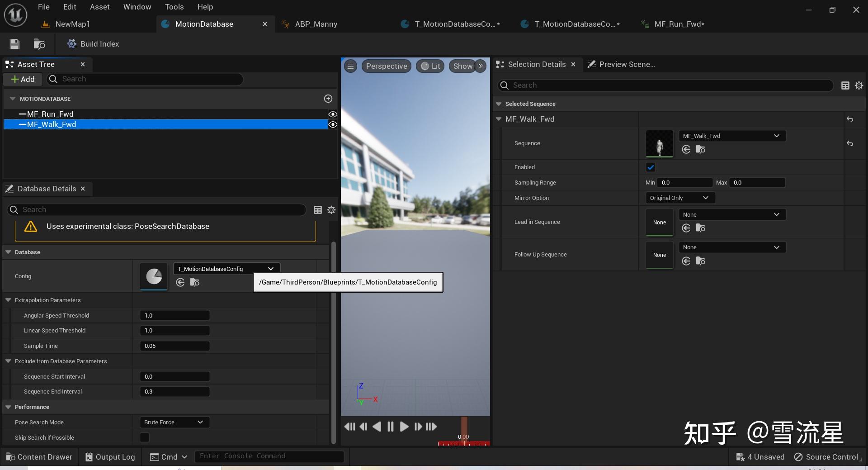868x470 pixels.
Task: Click the Add button in Asset Tree
Action: (23, 79)
